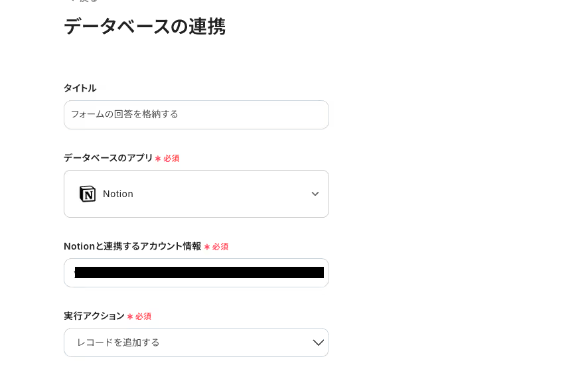The image size is (588, 377).
Task: Click the 実行アクション label
Action: coord(94,316)
